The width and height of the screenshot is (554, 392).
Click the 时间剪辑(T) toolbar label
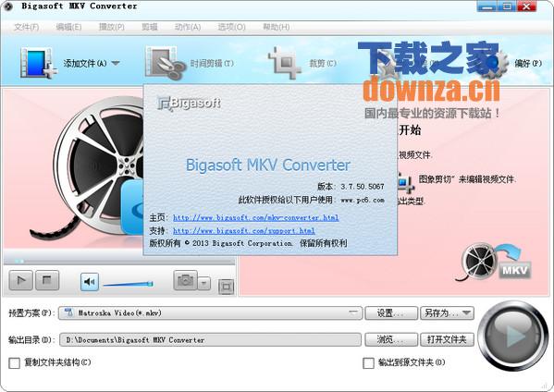(212, 64)
